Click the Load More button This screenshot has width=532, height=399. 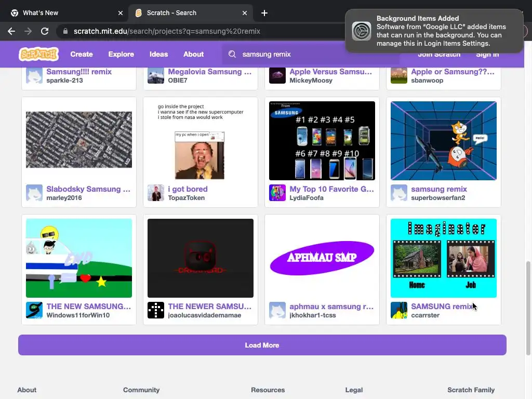(262, 345)
